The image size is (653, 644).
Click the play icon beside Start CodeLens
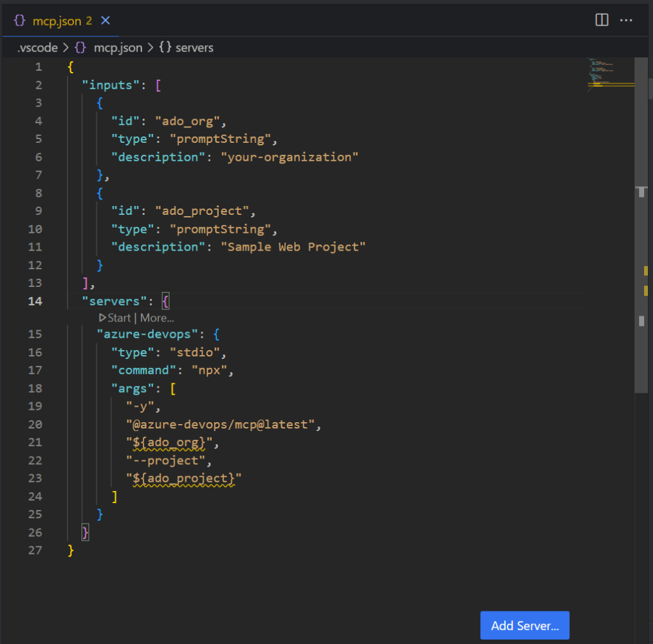coord(102,318)
